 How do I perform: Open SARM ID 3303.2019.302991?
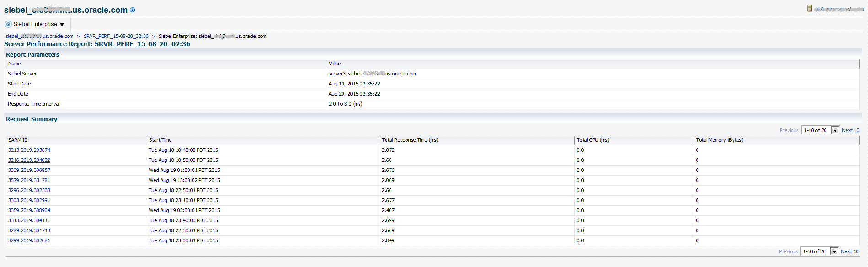pyautogui.click(x=29, y=200)
